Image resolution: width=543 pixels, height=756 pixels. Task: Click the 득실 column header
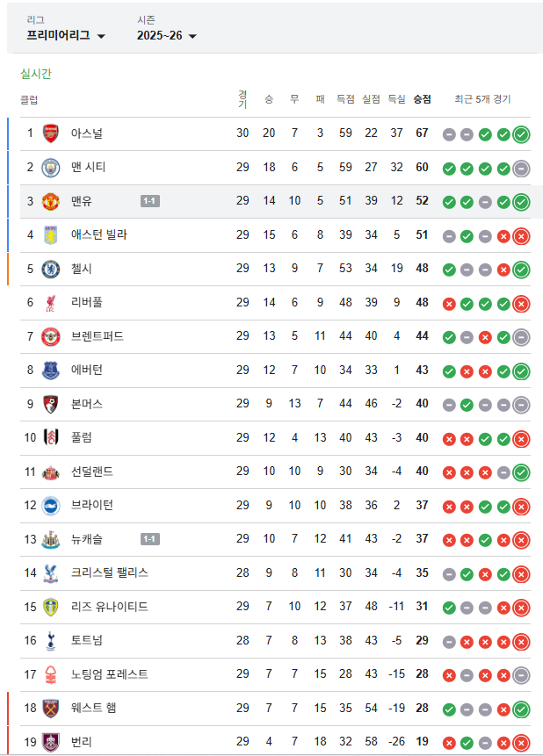point(396,100)
